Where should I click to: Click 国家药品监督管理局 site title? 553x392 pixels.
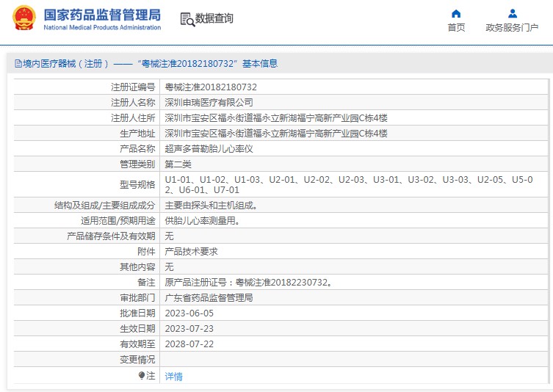tap(102, 15)
